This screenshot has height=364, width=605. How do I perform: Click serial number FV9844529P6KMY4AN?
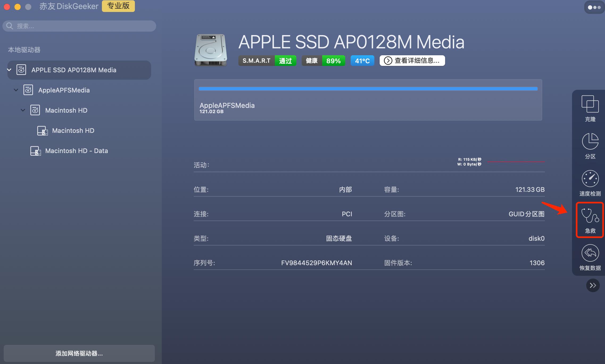317,263
